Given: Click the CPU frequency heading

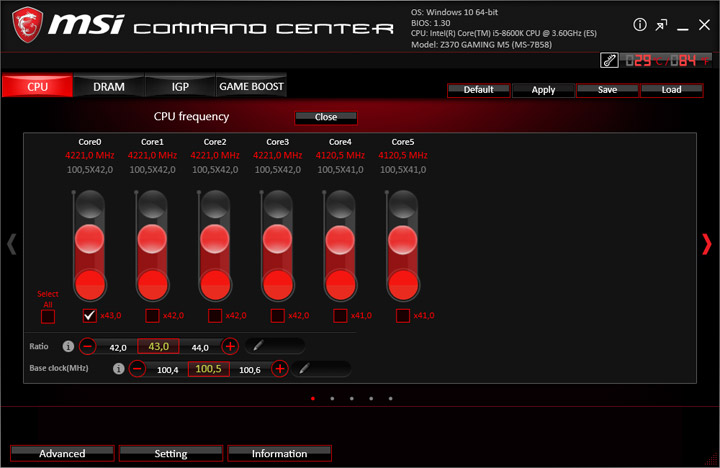Looking at the screenshot, I should [x=191, y=117].
